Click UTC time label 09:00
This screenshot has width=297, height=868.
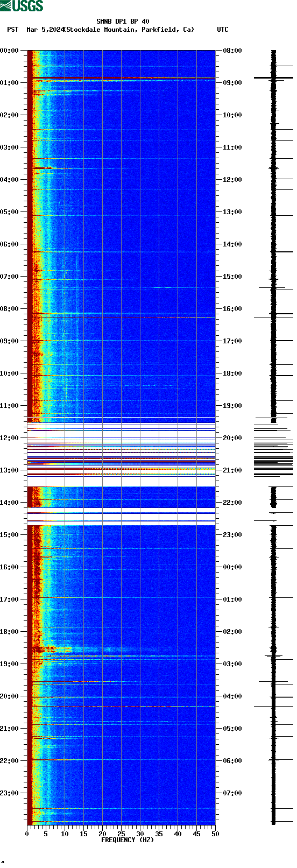232,83
